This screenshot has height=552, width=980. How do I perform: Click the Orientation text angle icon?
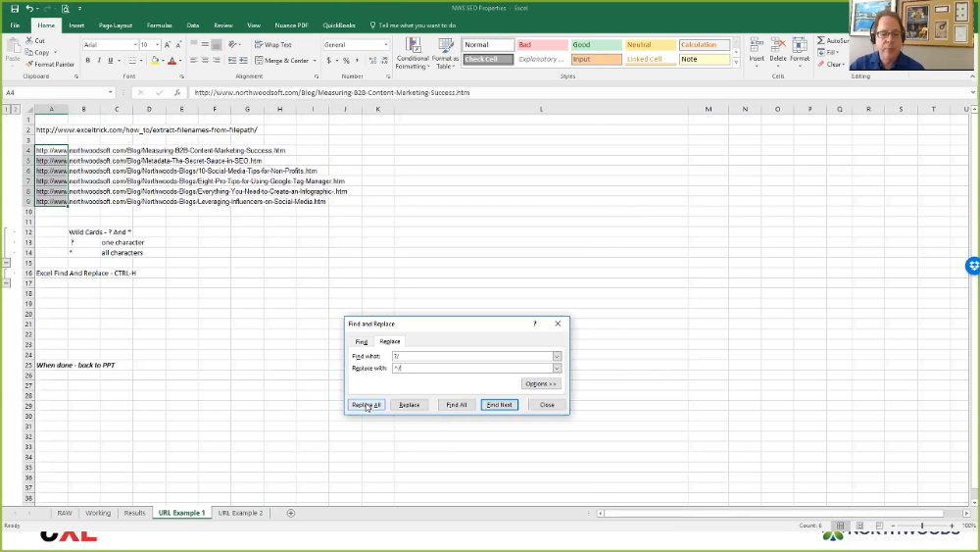234,44
